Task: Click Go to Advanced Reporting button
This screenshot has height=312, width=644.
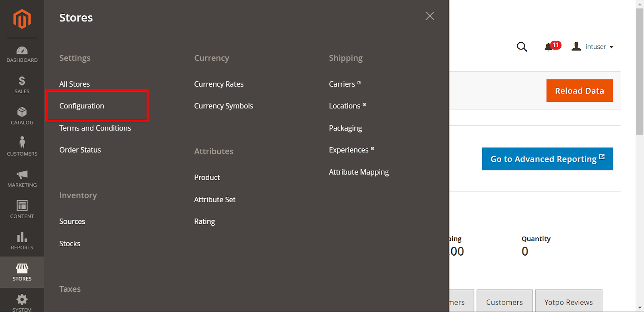Action: pos(547,159)
